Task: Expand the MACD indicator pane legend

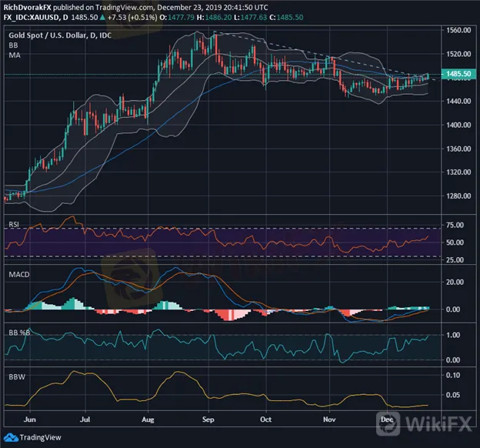Action: pyautogui.click(x=16, y=272)
